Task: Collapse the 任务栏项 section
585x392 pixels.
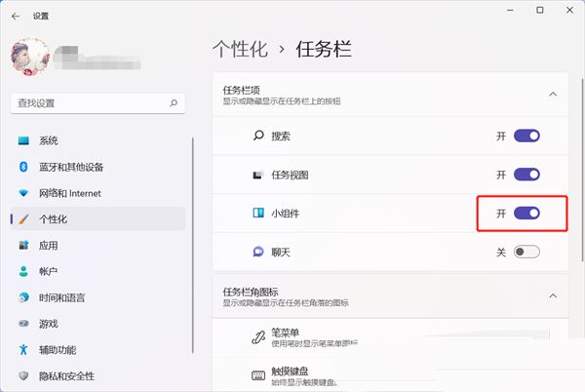Action: click(553, 95)
